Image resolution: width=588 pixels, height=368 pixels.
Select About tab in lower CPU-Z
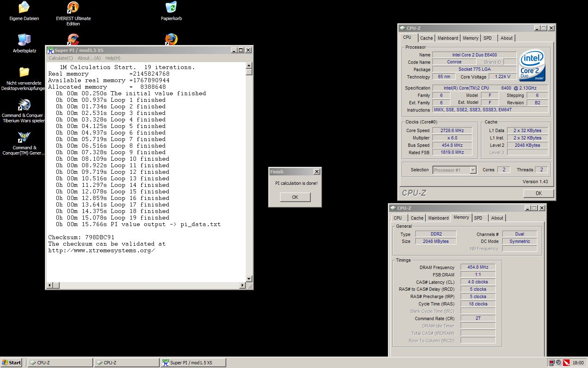(x=497, y=218)
